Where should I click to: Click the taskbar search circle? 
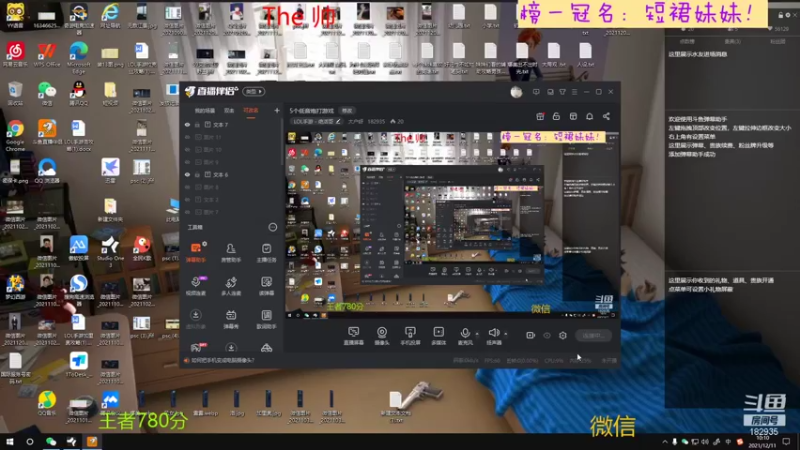pyautogui.click(x=30, y=441)
